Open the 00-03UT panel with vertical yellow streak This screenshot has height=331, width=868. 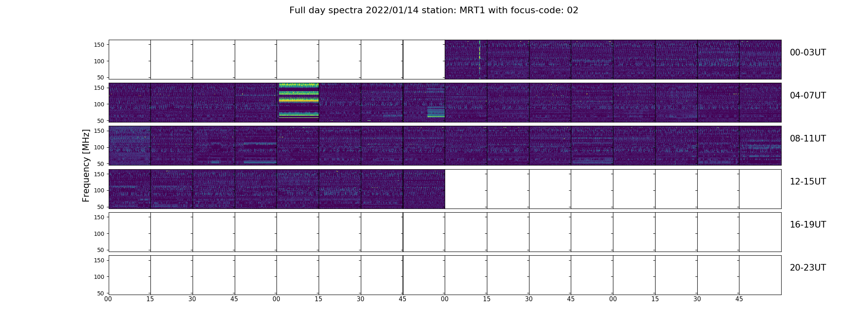pyautogui.click(x=466, y=59)
